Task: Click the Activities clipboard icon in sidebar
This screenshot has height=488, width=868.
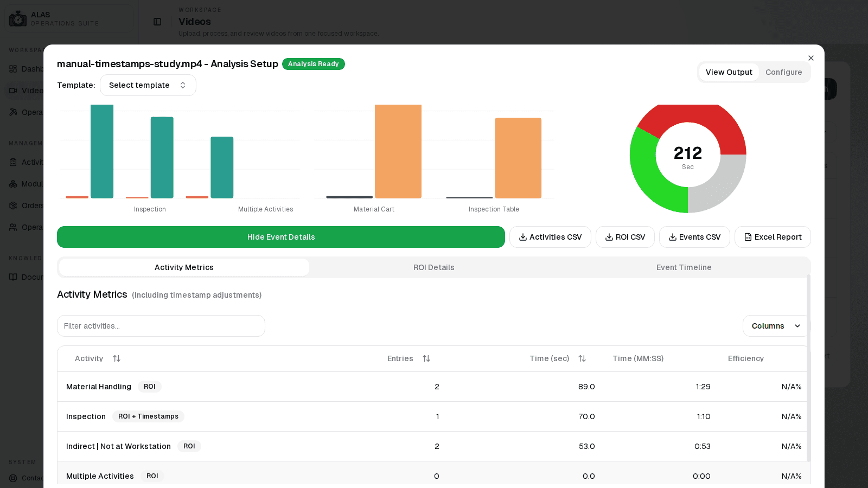Action: pos(13,162)
